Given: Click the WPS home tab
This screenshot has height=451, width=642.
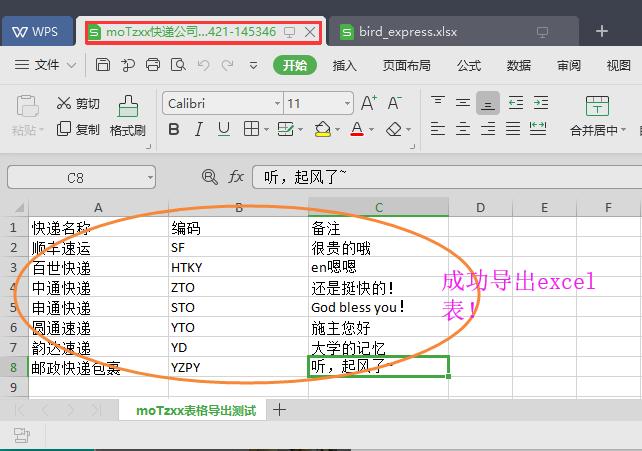Looking at the screenshot, I should (37, 32).
